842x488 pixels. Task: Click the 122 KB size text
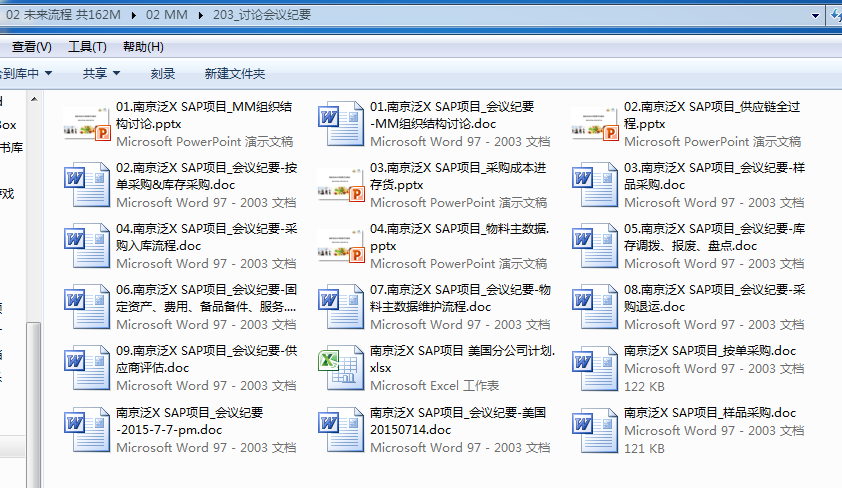click(644, 387)
